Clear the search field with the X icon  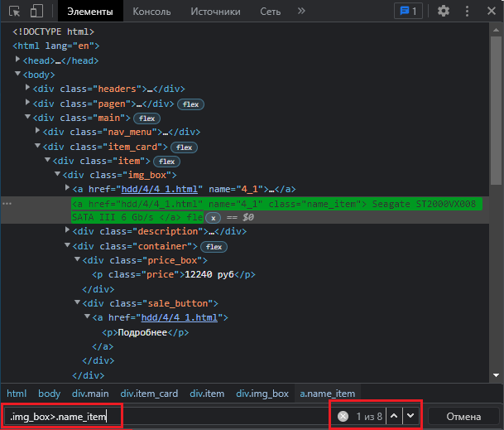(x=343, y=416)
